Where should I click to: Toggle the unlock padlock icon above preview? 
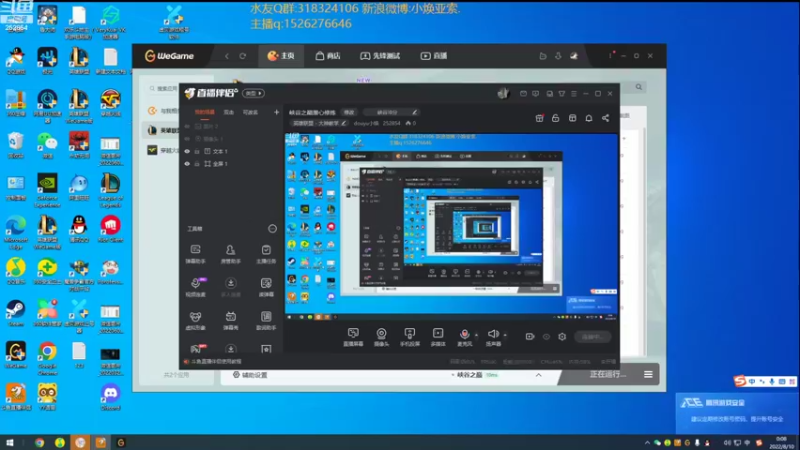click(556, 118)
